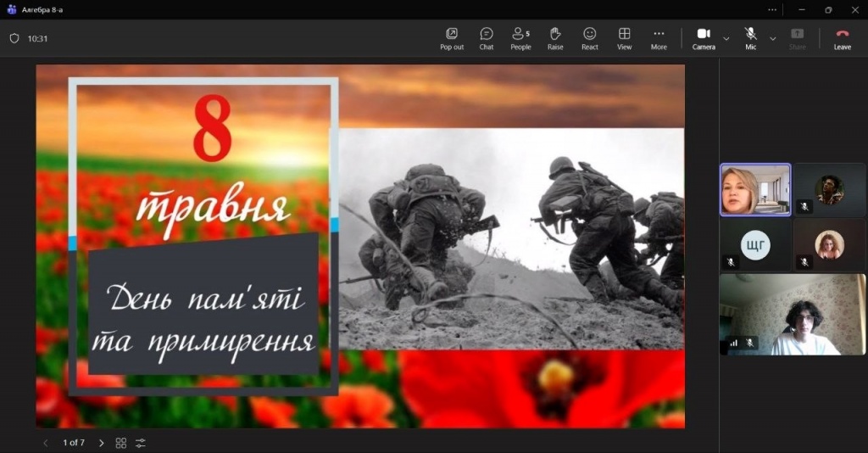Screen dimensions: 868x453
Task: Click the Share content button
Action: (x=797, y=39)
